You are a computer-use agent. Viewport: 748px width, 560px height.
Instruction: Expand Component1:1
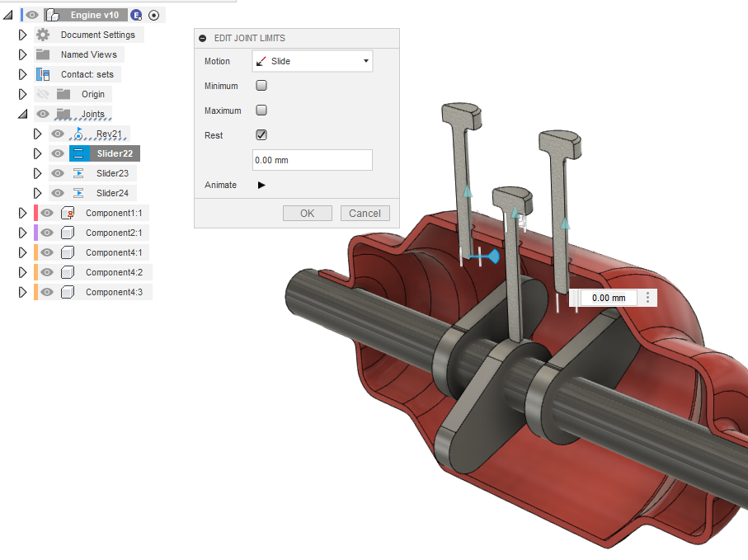[x=22, y=213]
